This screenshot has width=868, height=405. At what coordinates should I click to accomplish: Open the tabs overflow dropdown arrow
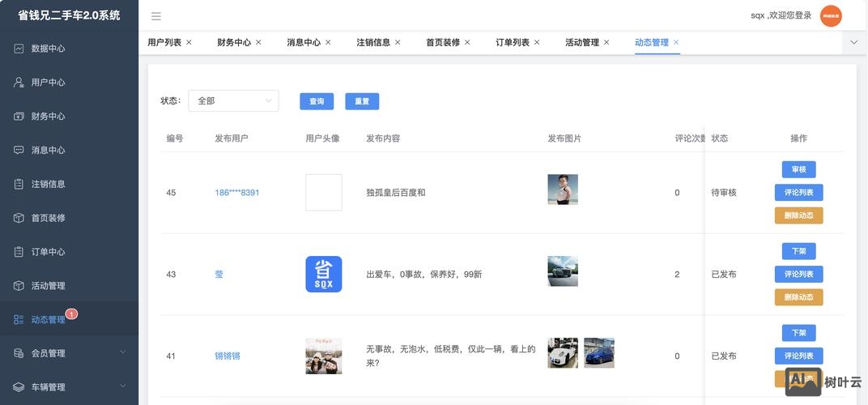coord(854,43)
